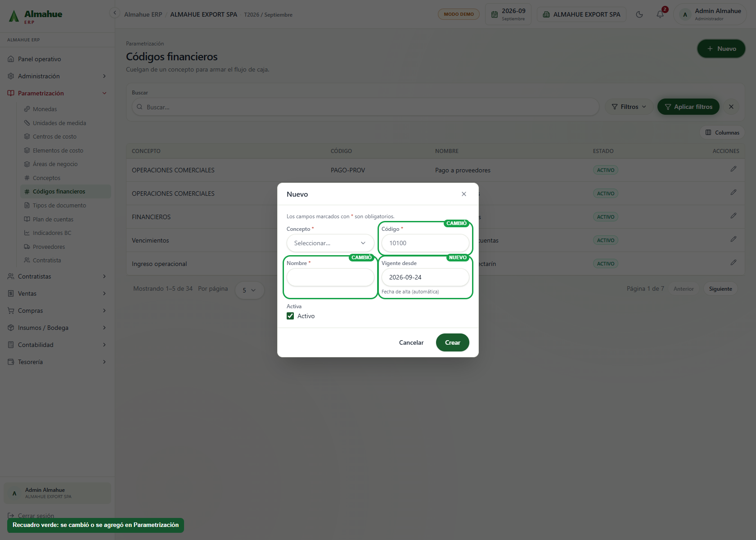Change rows per page dropdown
756x540 pixels.
[249, 290]
